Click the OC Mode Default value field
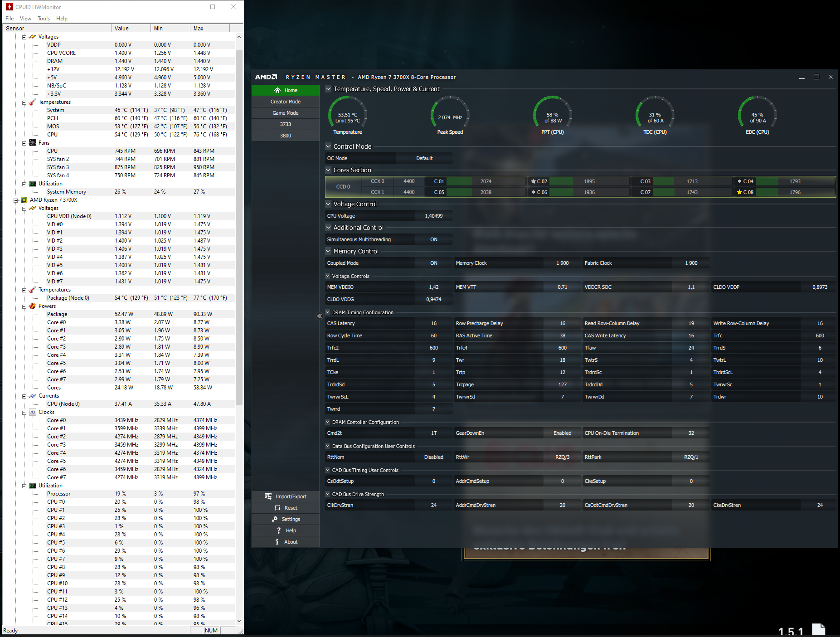This screenshot has width=840, height=637. click(x=424, y=158)
